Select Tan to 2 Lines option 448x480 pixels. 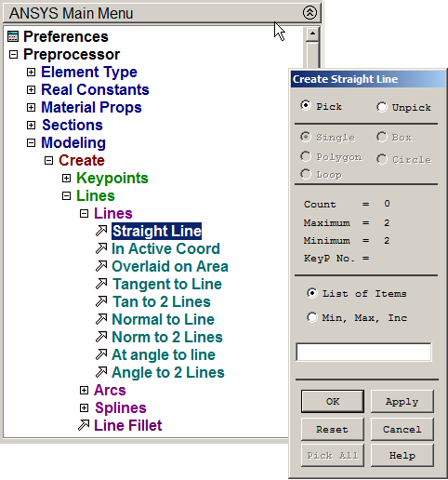(162, 301)
